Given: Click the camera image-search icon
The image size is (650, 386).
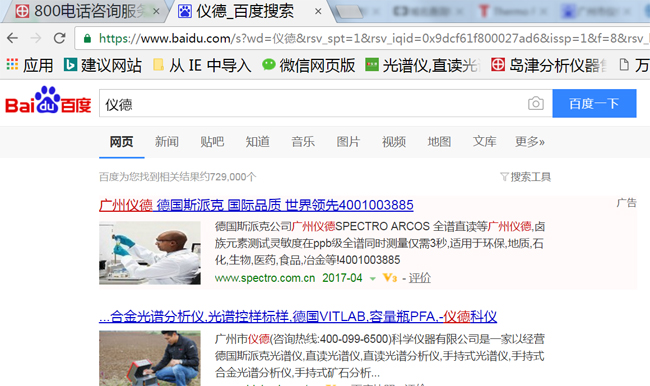Looking at the screenshot, I should point(536,103).
